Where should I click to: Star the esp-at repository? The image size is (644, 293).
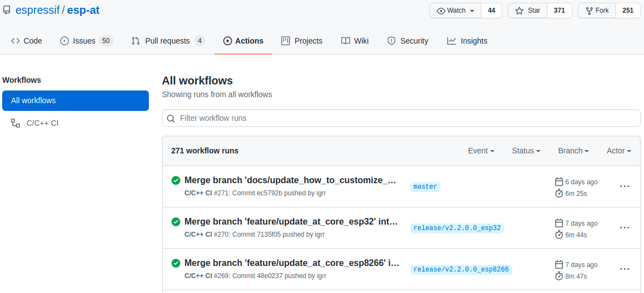528,10
